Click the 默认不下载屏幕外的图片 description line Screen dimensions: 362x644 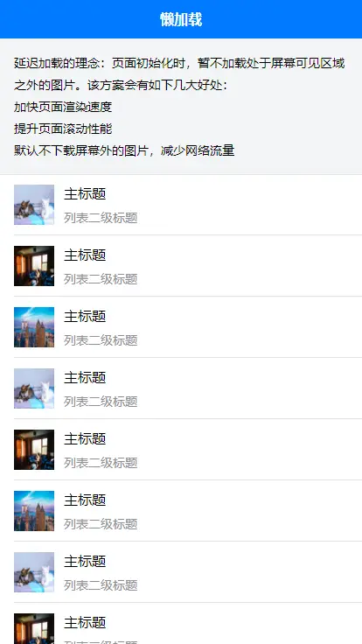tap(124, 150)
